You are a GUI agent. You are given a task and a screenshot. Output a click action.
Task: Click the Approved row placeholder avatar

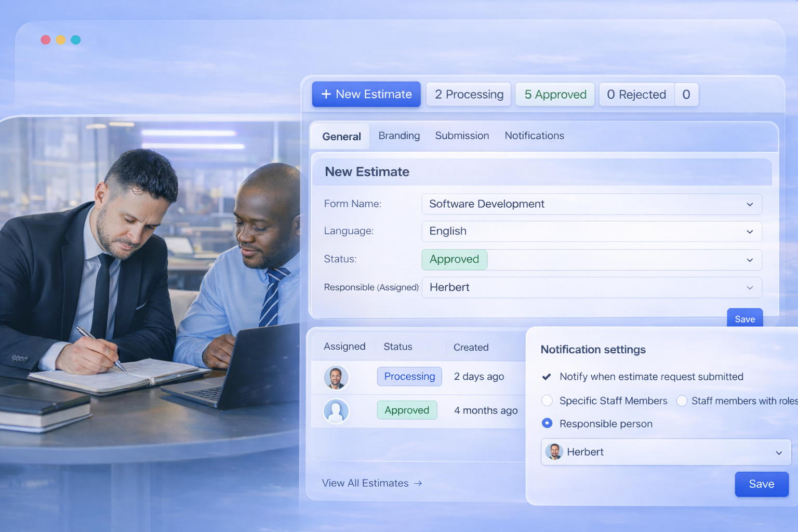point(336,411)
